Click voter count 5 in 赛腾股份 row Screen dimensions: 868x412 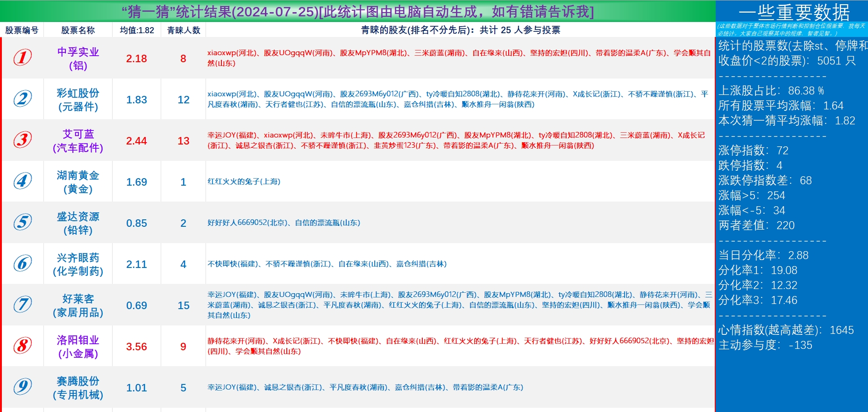[183, 388]
